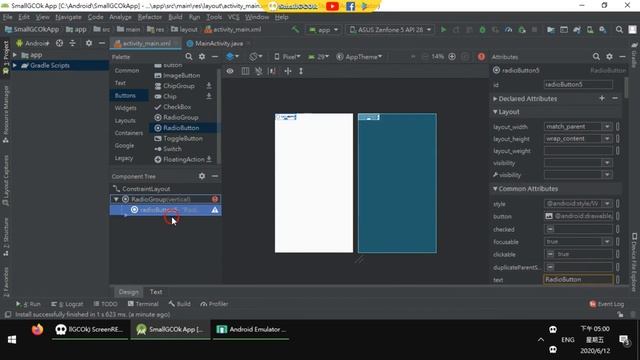
Task: Search the Palette components
Action: tap(189, 57)
